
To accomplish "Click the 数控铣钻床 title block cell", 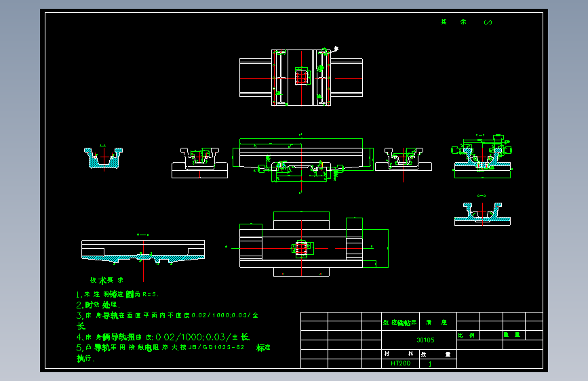I will point(399,323).
